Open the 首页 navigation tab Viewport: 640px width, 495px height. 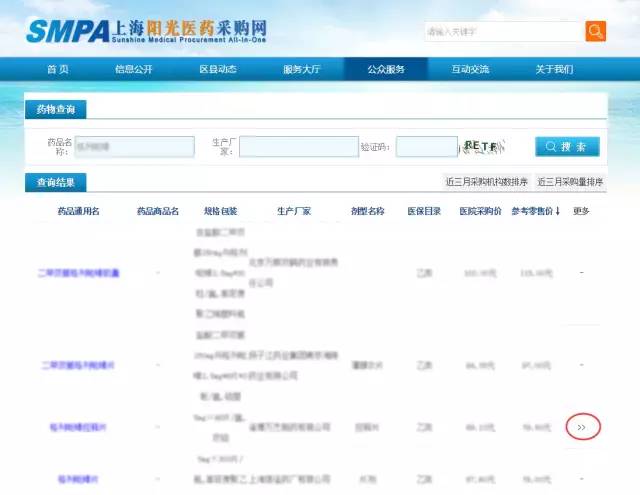[x=58, y=69]
